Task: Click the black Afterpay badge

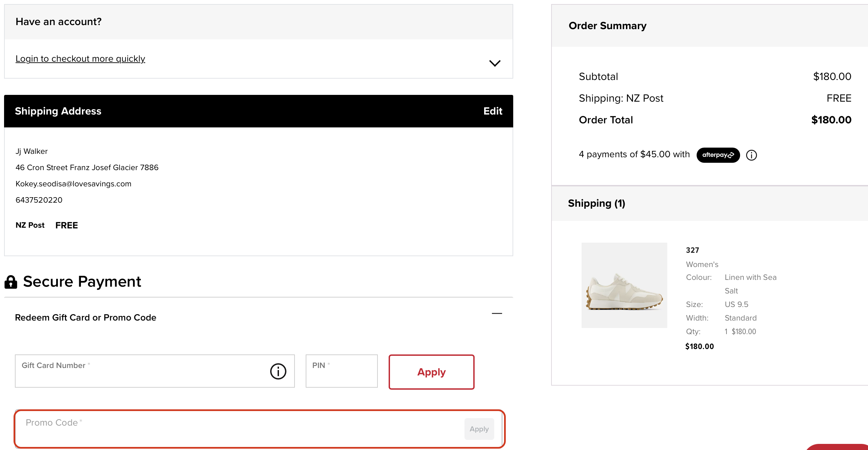Action: (x=718, y=155)
